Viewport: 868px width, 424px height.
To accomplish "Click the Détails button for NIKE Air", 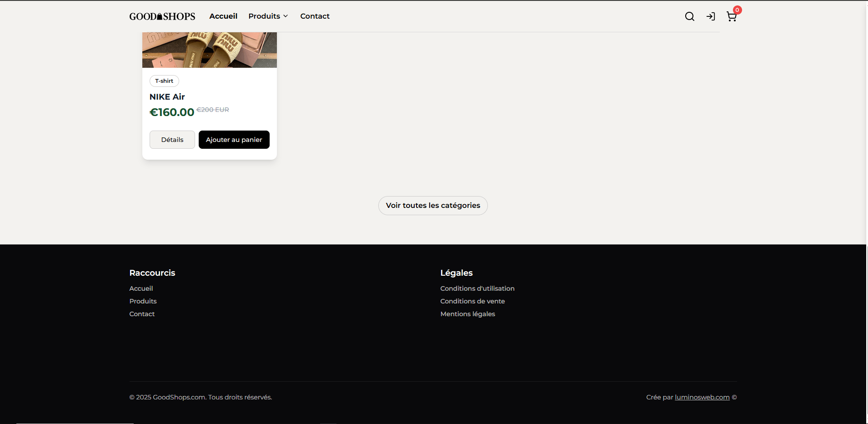I will [x=172, y=139].
